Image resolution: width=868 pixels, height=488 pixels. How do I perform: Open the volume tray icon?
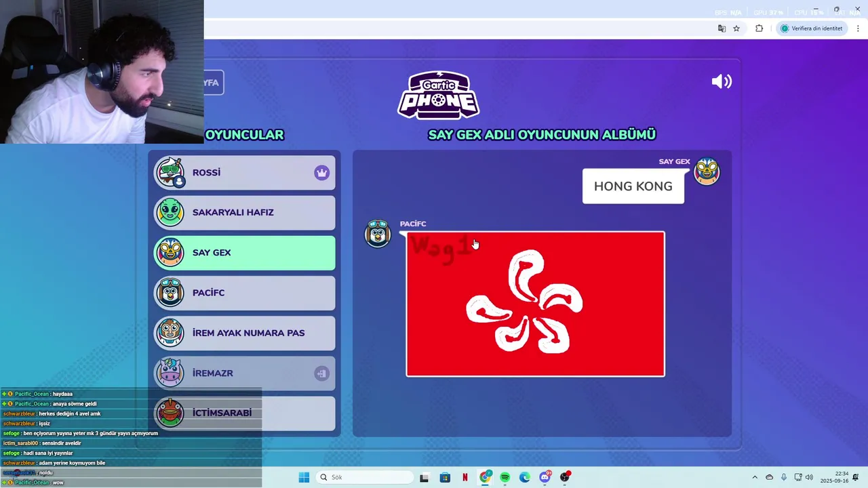(x=808, y=477)
